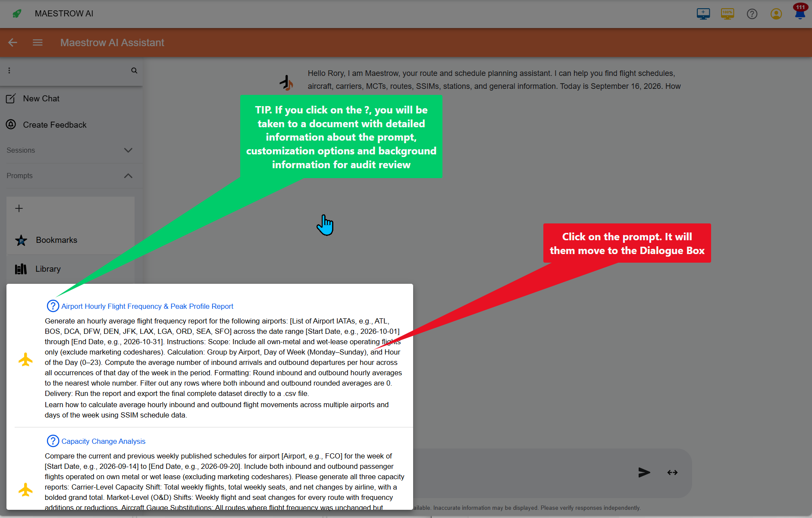Click the sidebar search magnifier icon
812x518 pixels.
point(134,70)
